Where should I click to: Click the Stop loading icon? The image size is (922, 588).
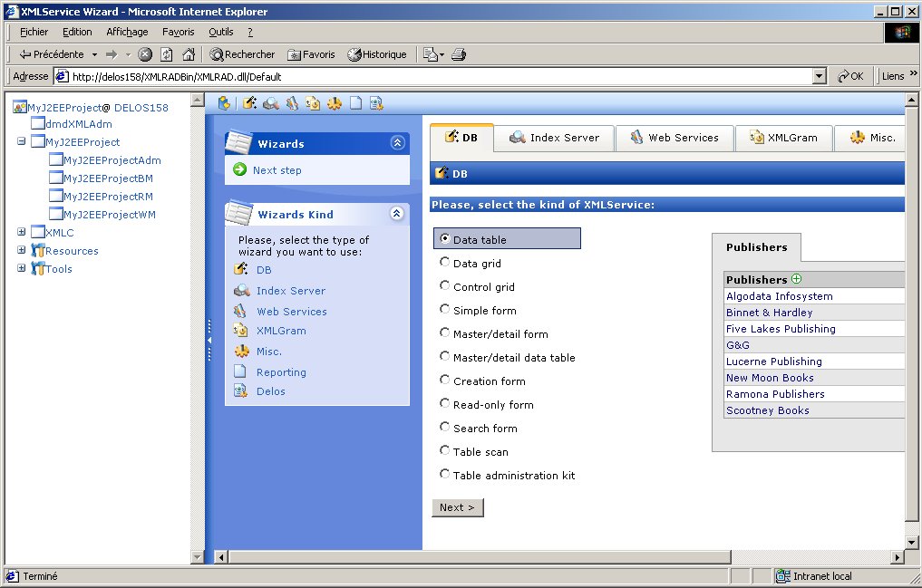[x=145, y=54]
